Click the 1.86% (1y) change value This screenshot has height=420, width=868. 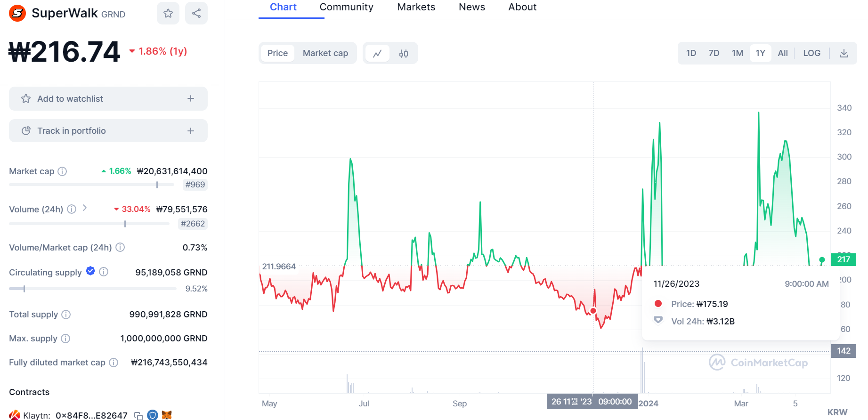coord(158,51)
